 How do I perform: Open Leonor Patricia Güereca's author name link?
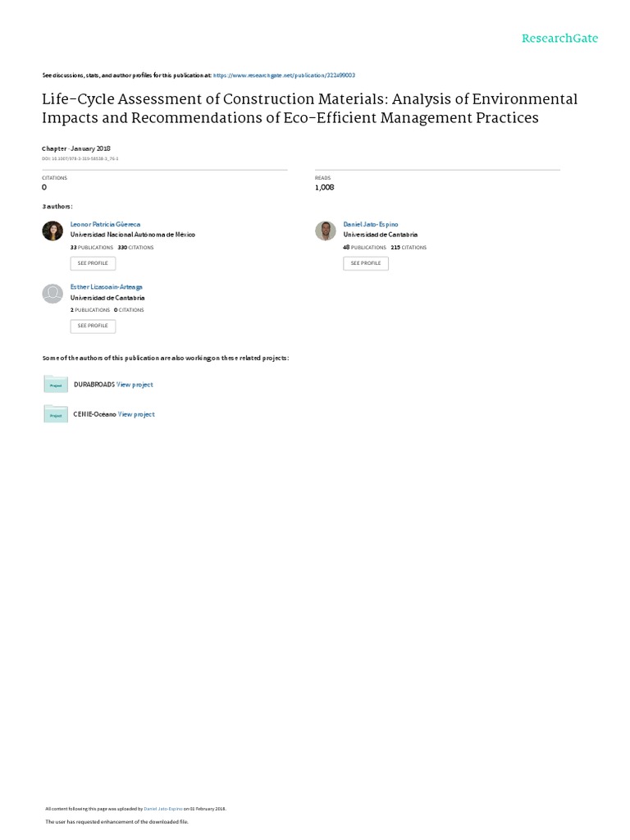click(107, 224)
